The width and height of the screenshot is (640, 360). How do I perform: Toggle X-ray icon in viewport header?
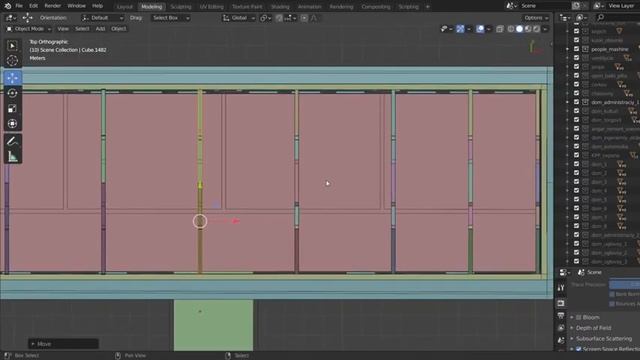pos(500,29)
